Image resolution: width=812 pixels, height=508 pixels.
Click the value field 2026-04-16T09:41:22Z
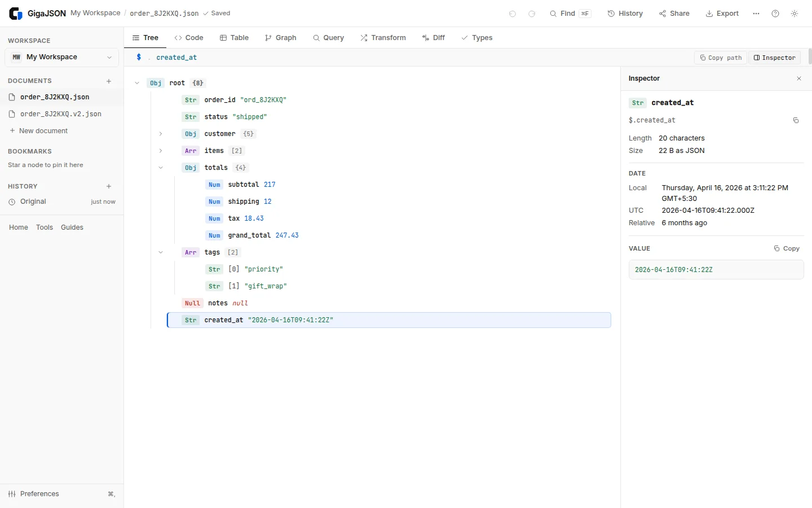point(716,270)
